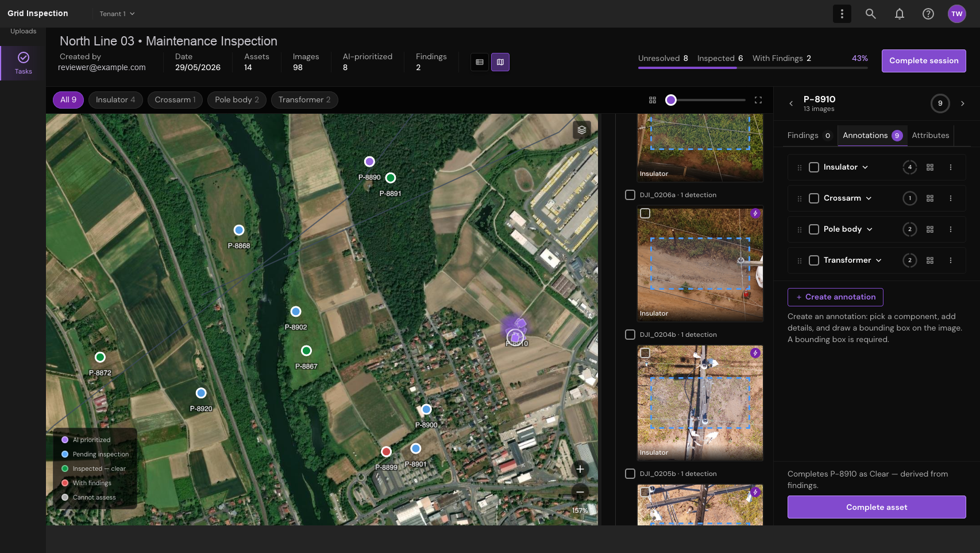The width and height of the screenshot is (980, 553).
Task: Expand the Crossarm annotation group chevron
Action: [x=868, y=198]
